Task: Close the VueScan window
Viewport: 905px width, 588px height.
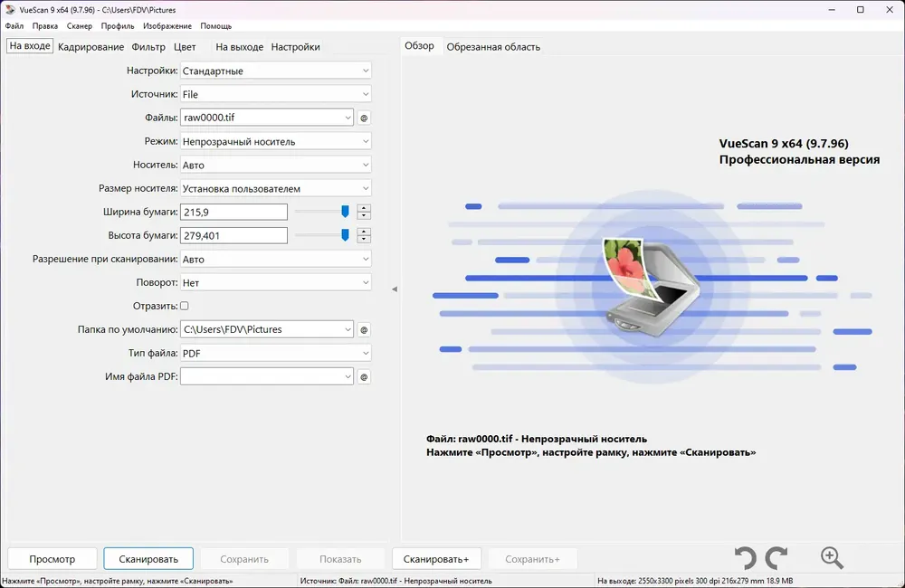Action: [890, 10]
